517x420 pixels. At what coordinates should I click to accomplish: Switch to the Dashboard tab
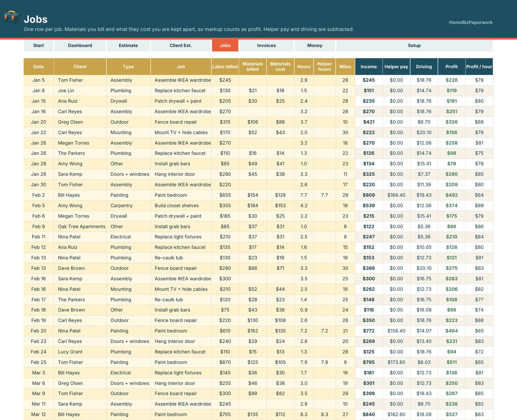[x=80, y=45]
